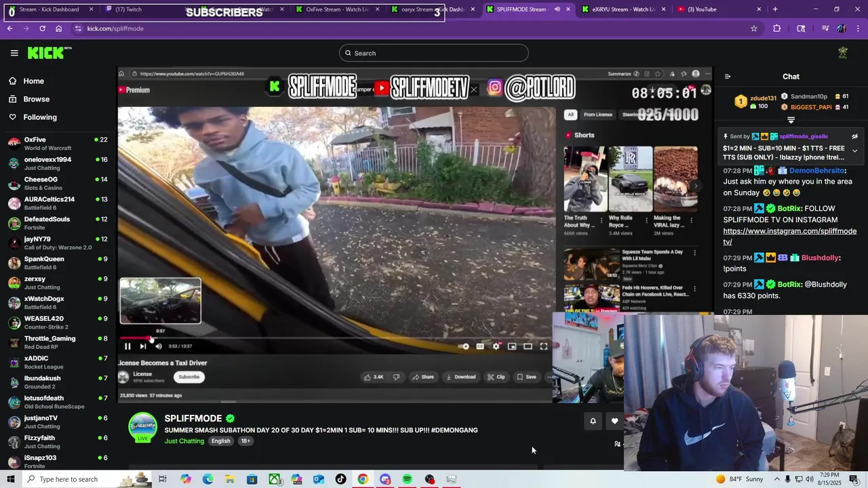868x488 pixels.
Task: Open OxFive channel in sidebar
Action: [x=58, y=144]
